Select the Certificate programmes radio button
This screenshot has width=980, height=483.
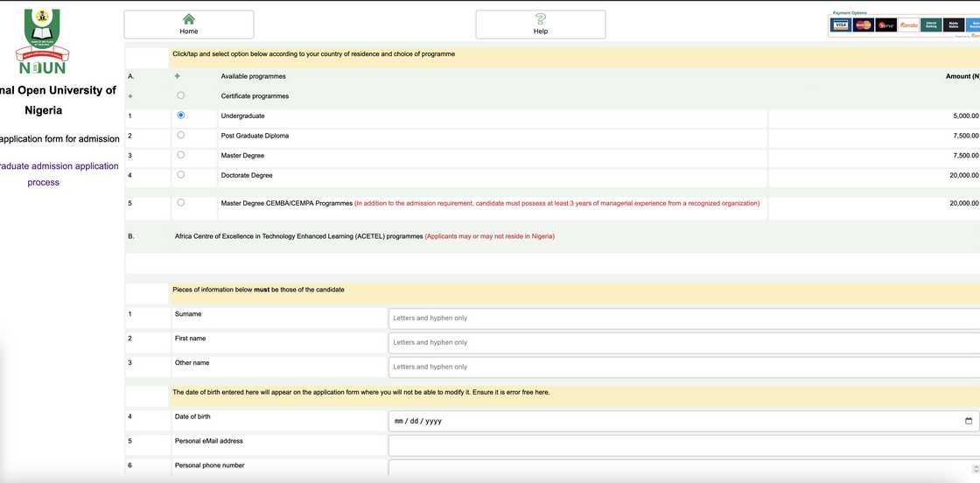(x=180, y=95)
